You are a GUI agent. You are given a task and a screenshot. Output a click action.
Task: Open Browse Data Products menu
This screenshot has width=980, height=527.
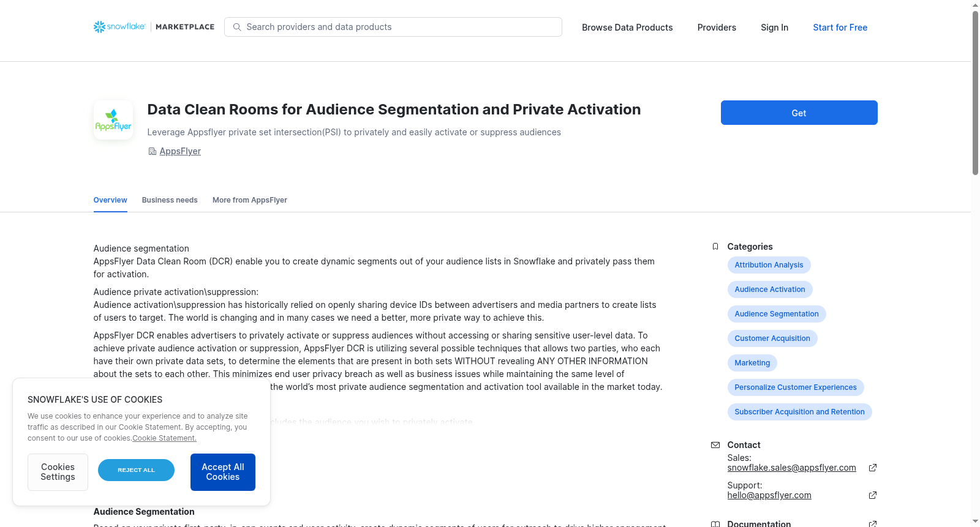tap(627, 28)
